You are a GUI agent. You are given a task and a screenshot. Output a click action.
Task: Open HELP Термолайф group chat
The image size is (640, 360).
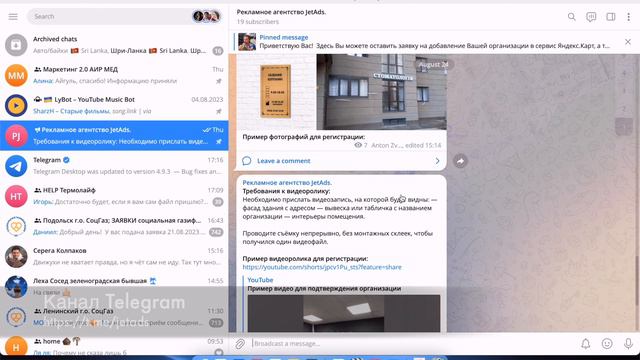click(x=114, y=196)
